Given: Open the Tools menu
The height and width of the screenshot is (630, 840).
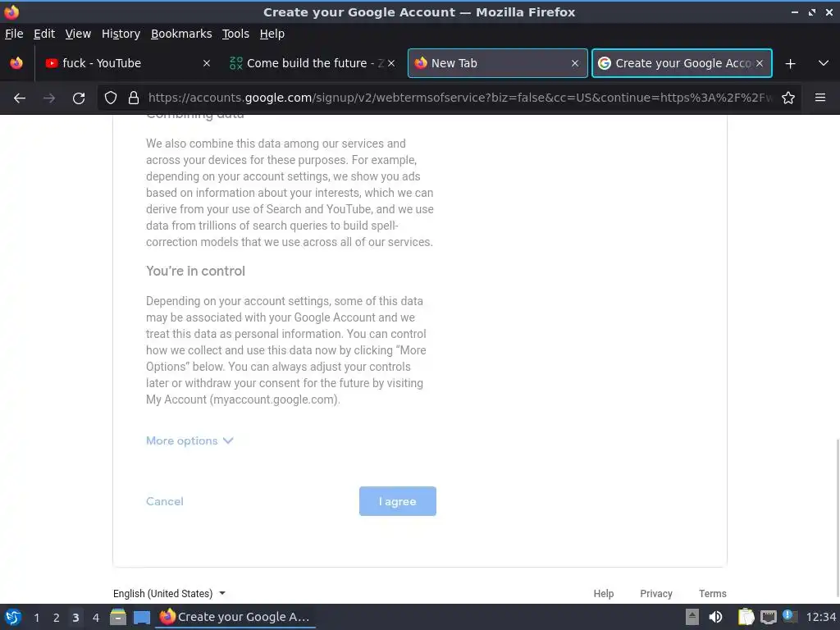Looking at the screenshot, I should 235,34.
